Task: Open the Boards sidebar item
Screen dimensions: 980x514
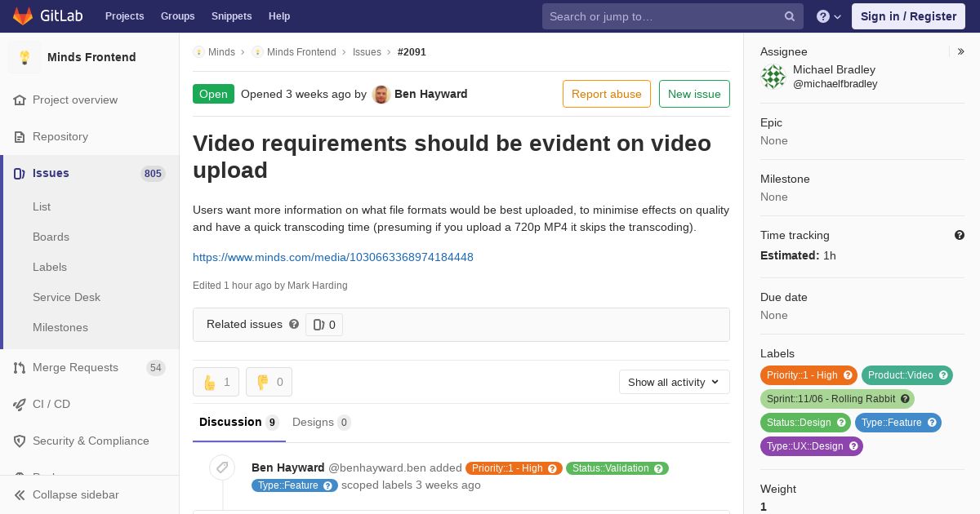Action: [x=51, y=237]
